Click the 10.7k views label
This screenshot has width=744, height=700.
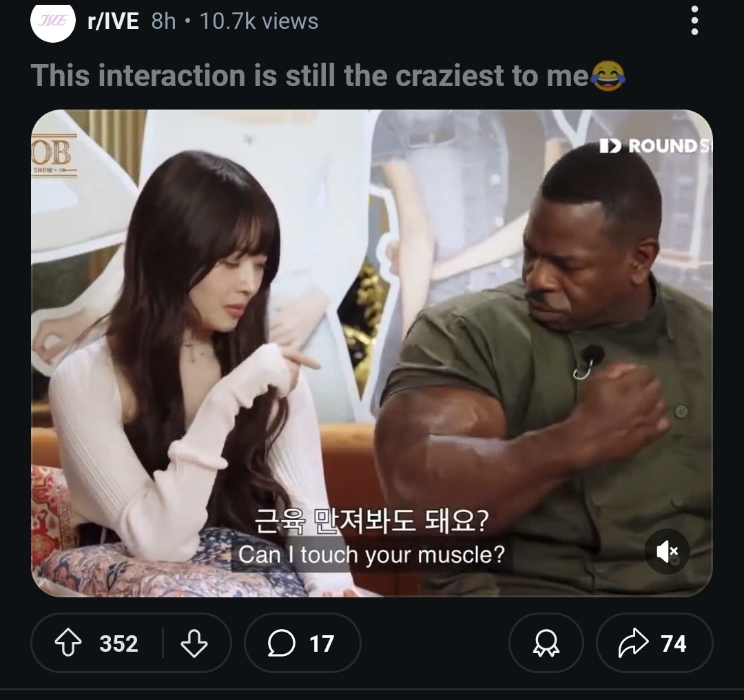click(259, 21)
